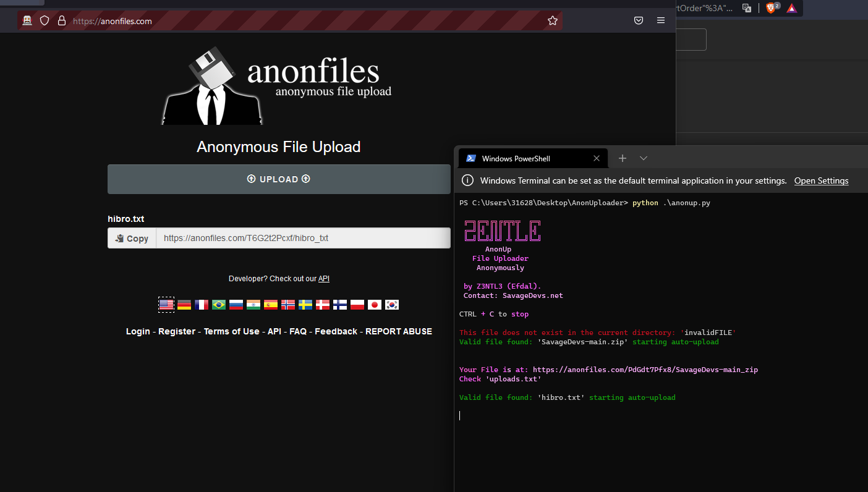Close the Windows PowerShell tab

[x=597, y=159]
